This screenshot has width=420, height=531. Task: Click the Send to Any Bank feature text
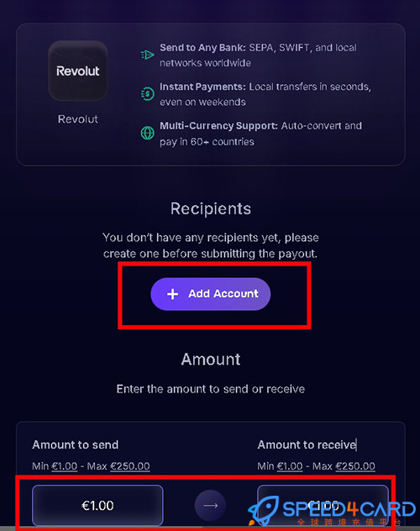click(258, 55)
